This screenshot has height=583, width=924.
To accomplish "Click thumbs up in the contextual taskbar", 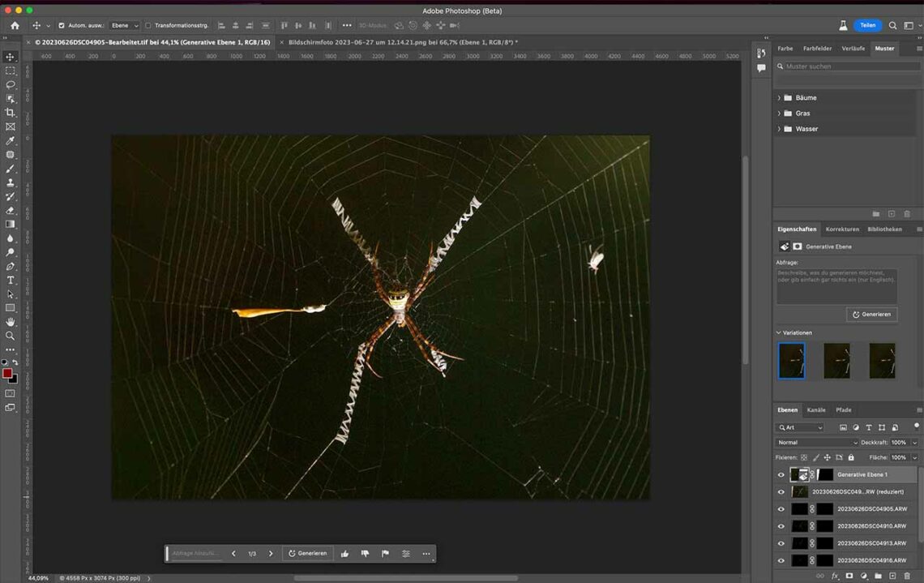I will coord(344,554).
